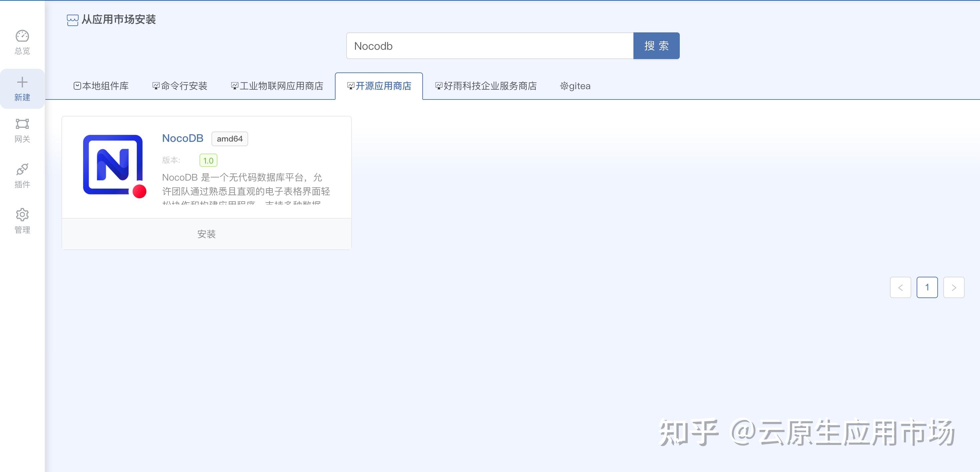
Task: Switch to 工业物联网应用商店 tab
Action: coord(277,86)
